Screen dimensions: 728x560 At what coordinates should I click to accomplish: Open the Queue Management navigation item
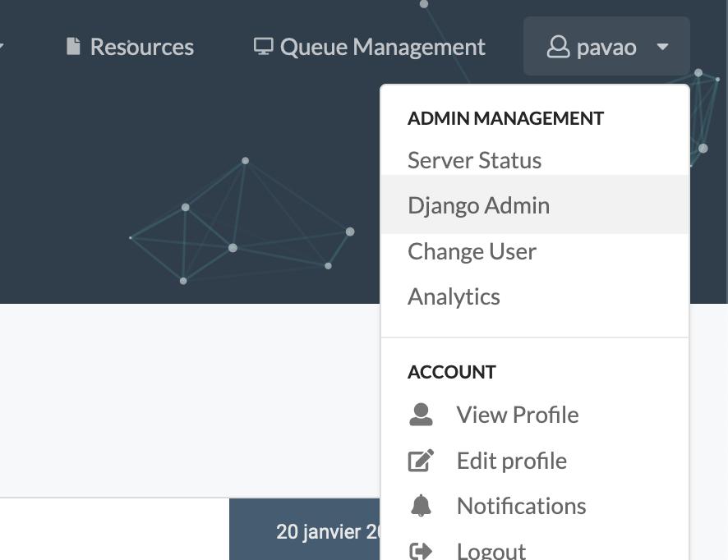pos(382,46)
